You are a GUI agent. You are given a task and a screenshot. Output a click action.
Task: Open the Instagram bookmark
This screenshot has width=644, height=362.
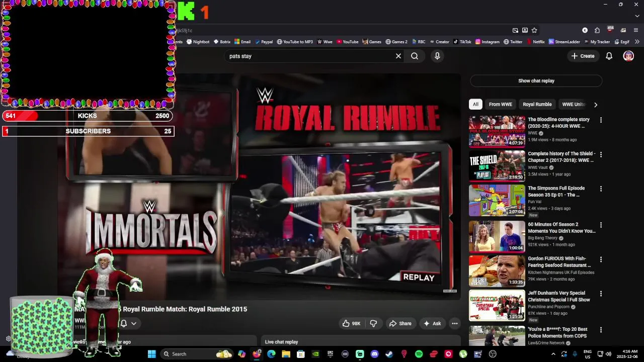[488, 42]
